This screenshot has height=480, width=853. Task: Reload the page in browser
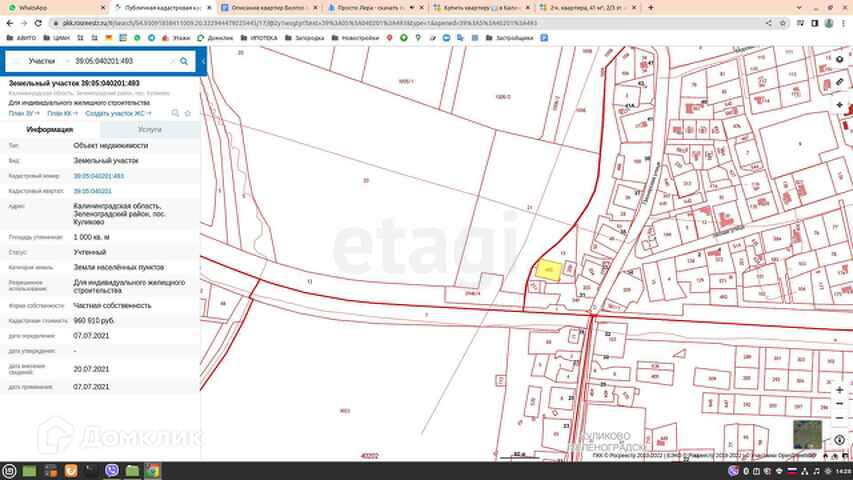(x=39, y=21)
